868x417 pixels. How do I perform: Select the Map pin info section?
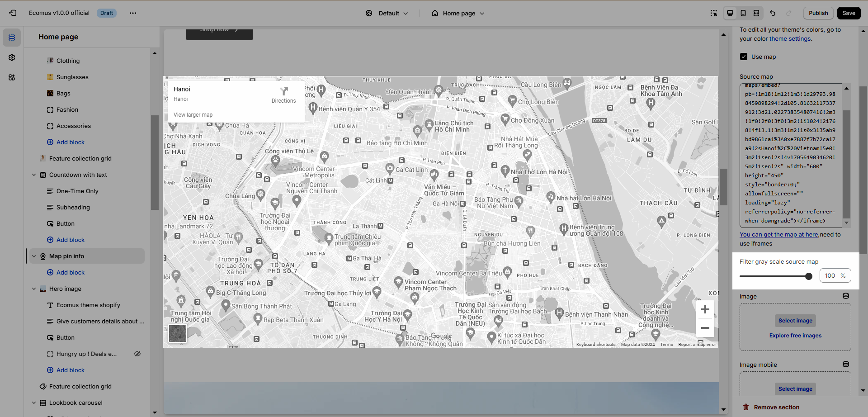tap(86, 256)
